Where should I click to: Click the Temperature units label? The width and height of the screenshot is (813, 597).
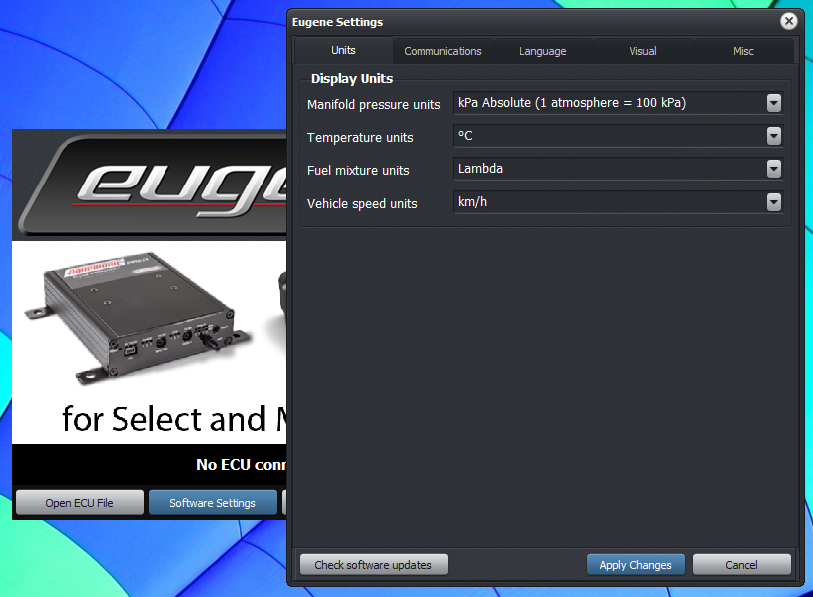coord(360,137)
